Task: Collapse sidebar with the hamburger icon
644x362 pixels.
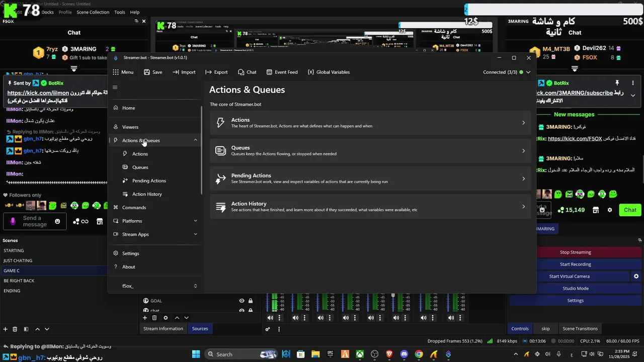Action: (115, 87)
